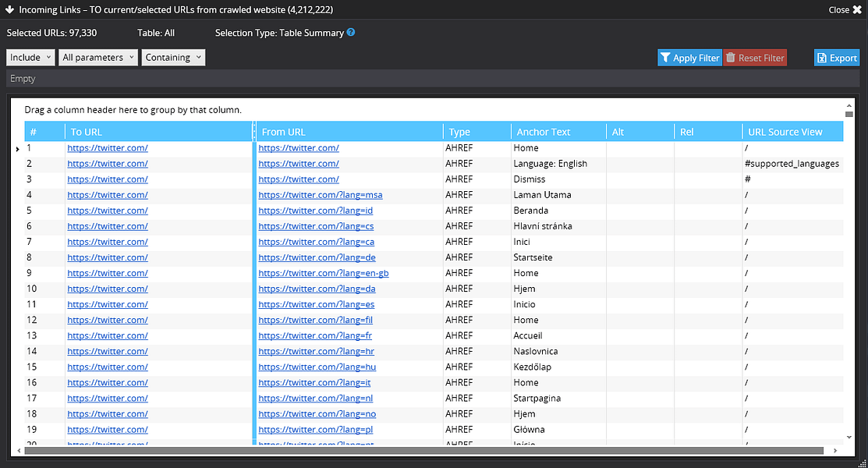Open the ?lang=msa From URL link

point(321,195)
